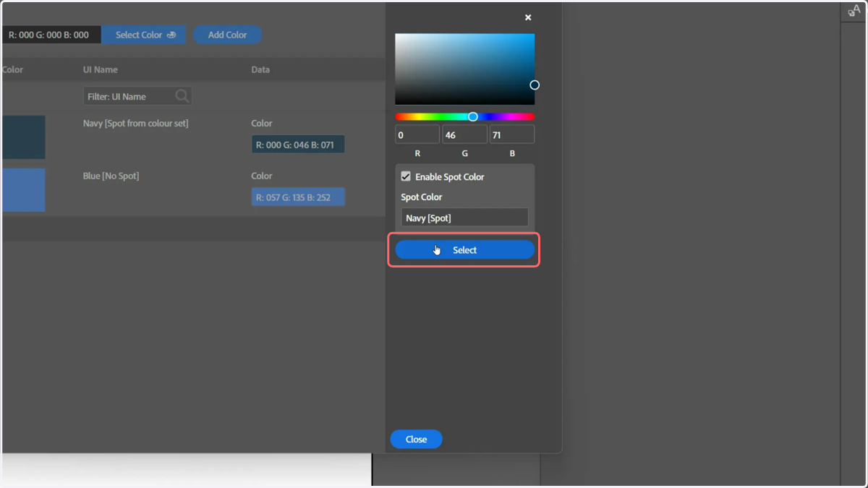Click the Blue color data field R:057 G:135 B:252
This screenshot has height=488, width=868.
[298, 197]
